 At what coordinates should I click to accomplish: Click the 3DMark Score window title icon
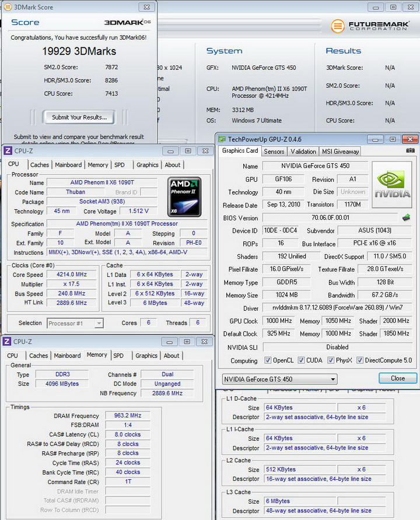coord(8,6)
